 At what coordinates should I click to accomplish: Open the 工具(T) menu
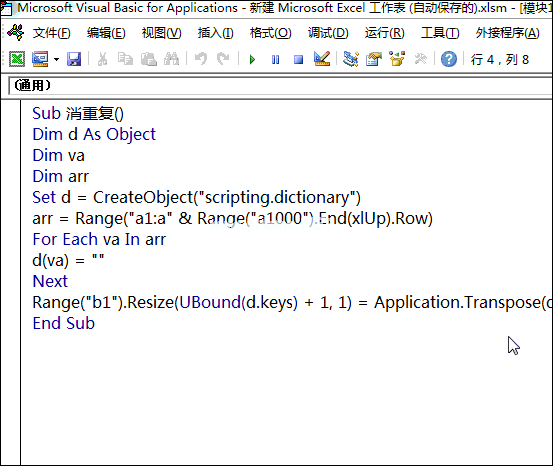[x=440, y=33]
